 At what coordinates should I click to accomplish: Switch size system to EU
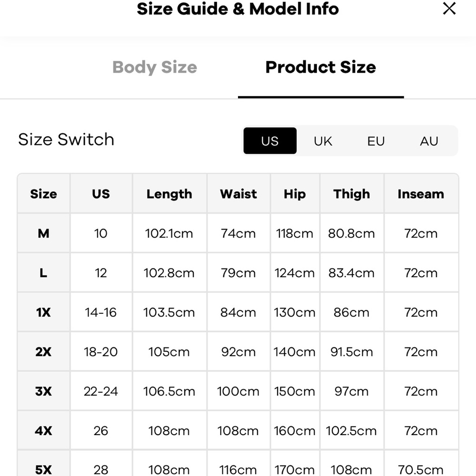click(376, 141)
